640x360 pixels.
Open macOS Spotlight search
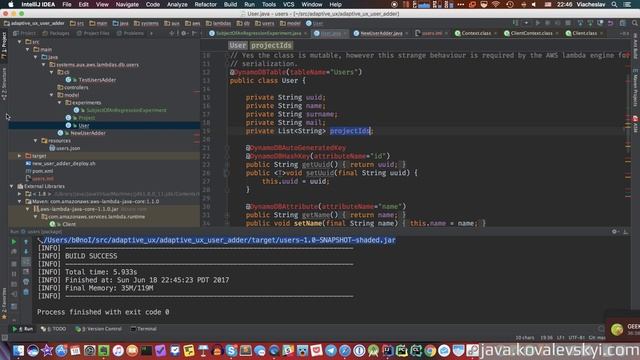[614, 4]
